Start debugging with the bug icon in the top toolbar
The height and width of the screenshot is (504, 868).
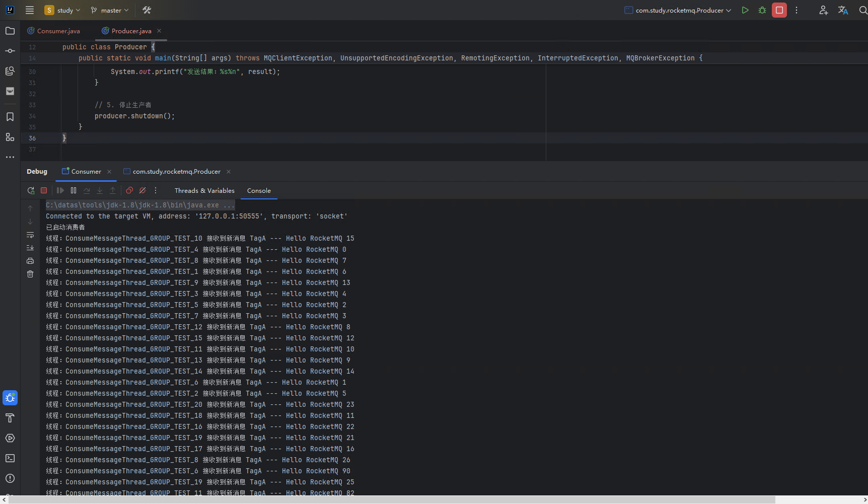762,10
